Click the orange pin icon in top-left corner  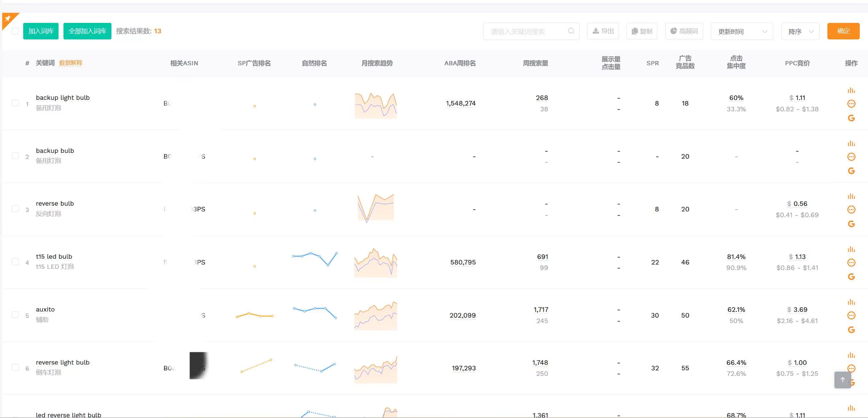(x=8, y=18)
